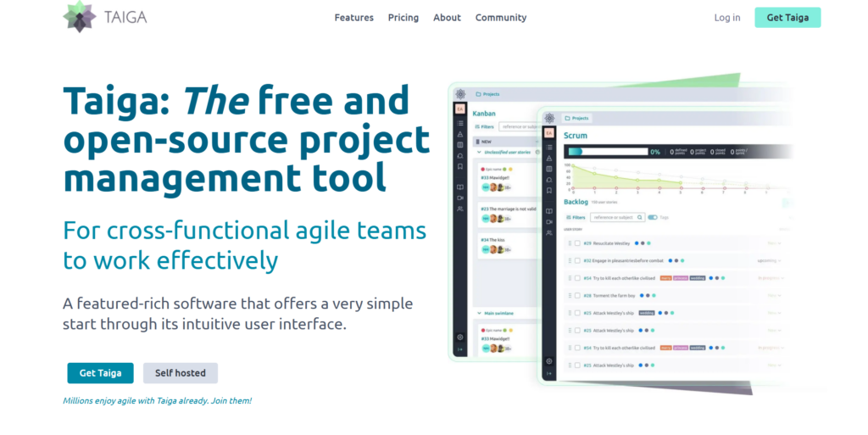868x435 pixels.
Task: Click the EA avatar in the Kanban sidebar
Action: pyautogui.click(x=460, y=109)
